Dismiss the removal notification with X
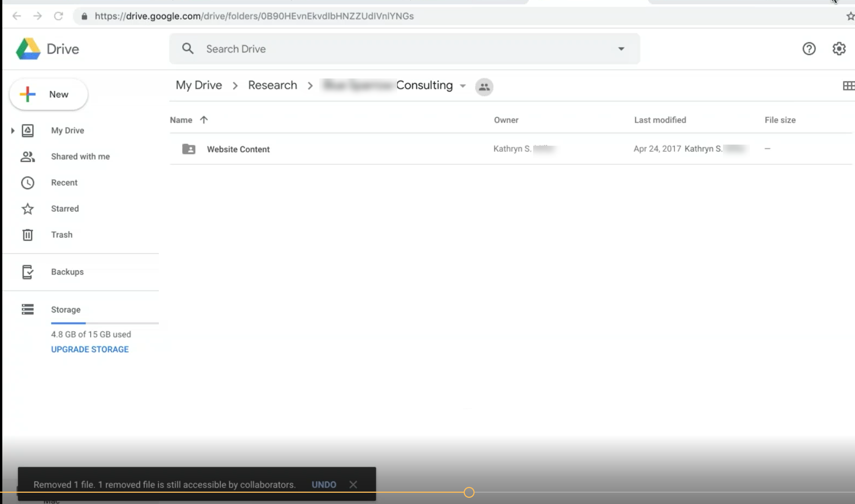This screenshot has height=504, width=855. [353, 484]
